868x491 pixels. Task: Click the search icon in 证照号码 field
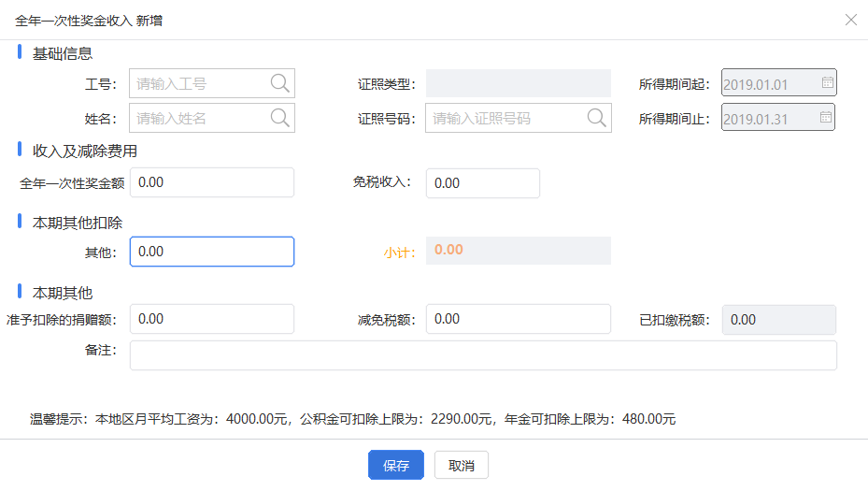tap(596, 118)
